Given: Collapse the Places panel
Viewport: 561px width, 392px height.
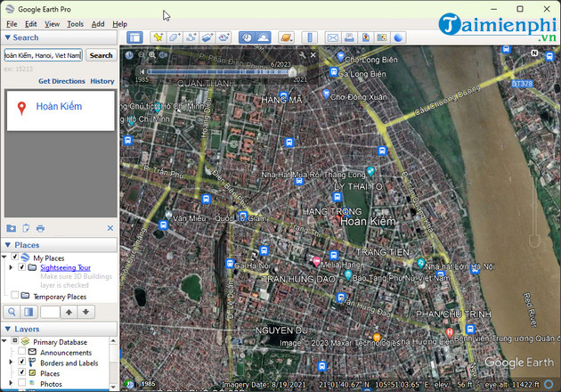Looking at the screenshot, I should [7, 245].
